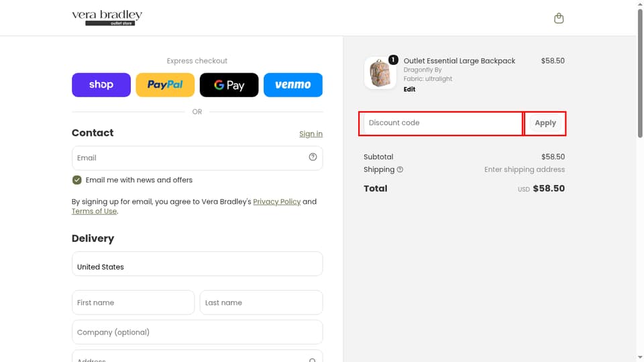This screenshot has width=644, height=362.
Task: Focus the Discount code field
Action: [443, 123]
